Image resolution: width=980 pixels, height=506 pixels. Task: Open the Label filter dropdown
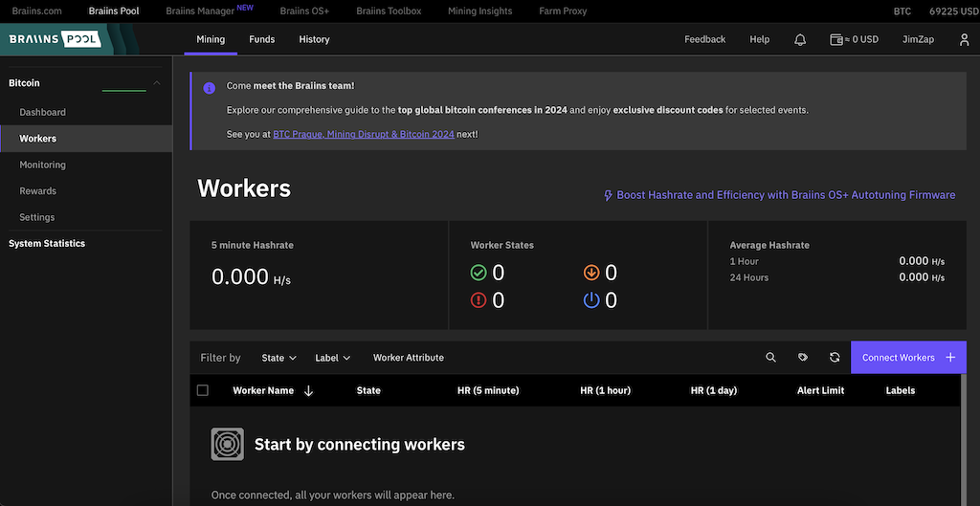coord(332,358)
